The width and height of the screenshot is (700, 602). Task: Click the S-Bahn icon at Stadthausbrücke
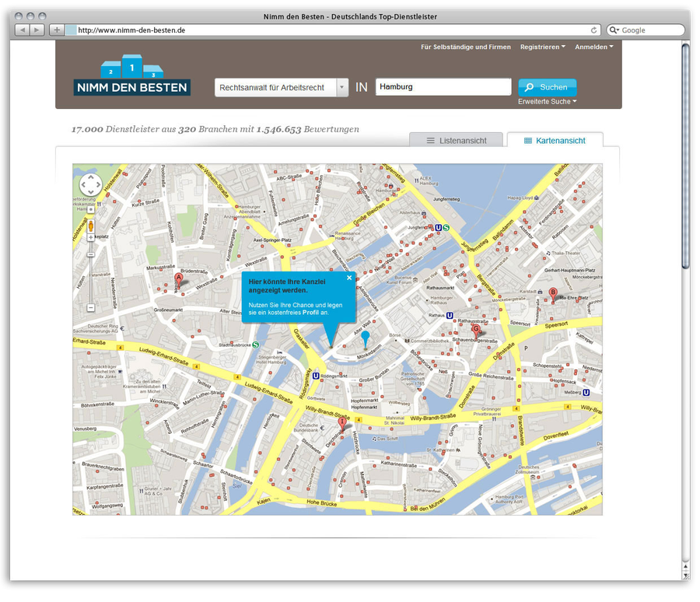255,345
